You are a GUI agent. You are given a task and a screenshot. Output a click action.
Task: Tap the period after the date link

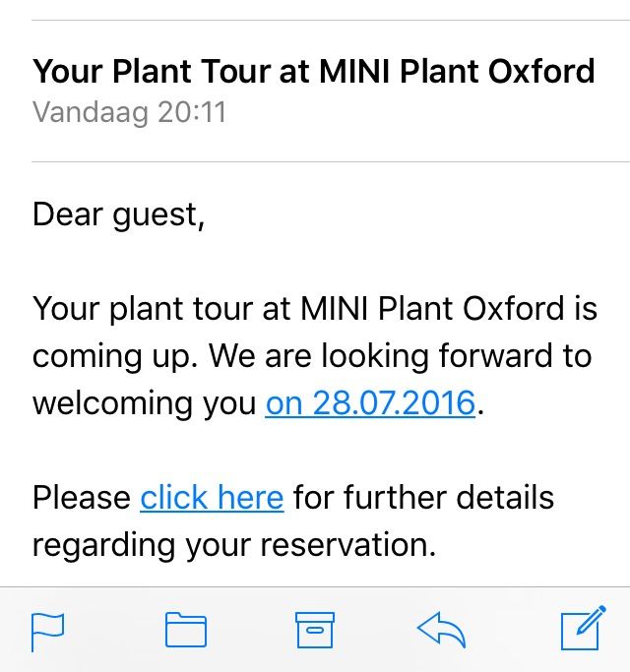[480, 412]
